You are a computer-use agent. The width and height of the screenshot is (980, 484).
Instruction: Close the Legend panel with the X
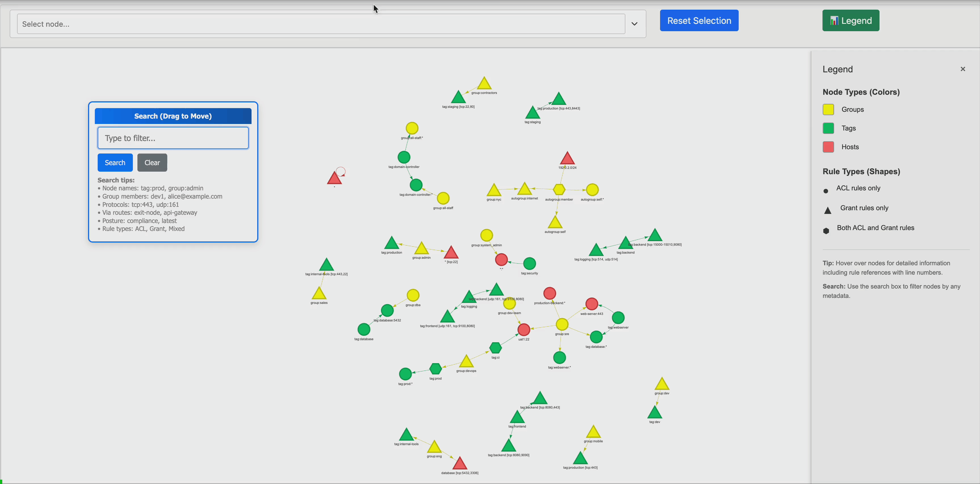[x=963, y=69]
